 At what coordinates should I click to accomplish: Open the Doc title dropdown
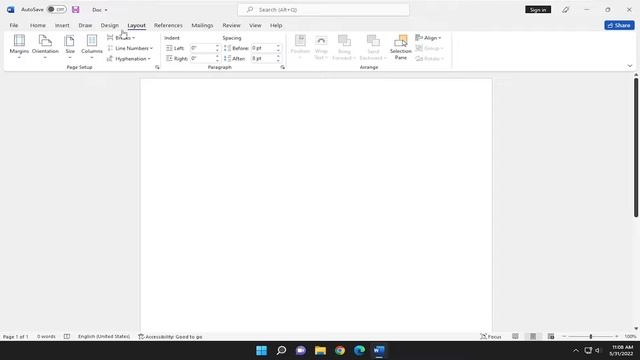[x=100, y=9]
